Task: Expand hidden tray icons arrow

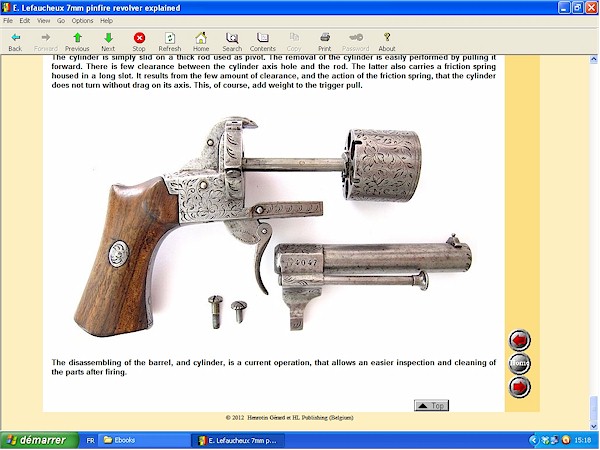Action: point(534,440)
